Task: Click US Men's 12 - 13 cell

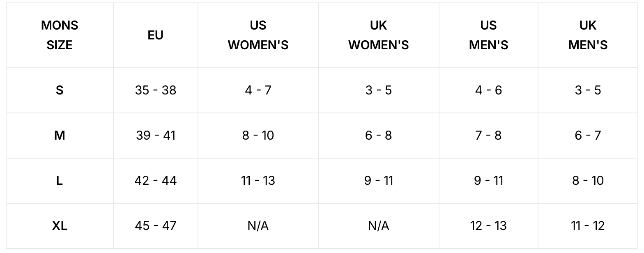Action: (488, 226)
